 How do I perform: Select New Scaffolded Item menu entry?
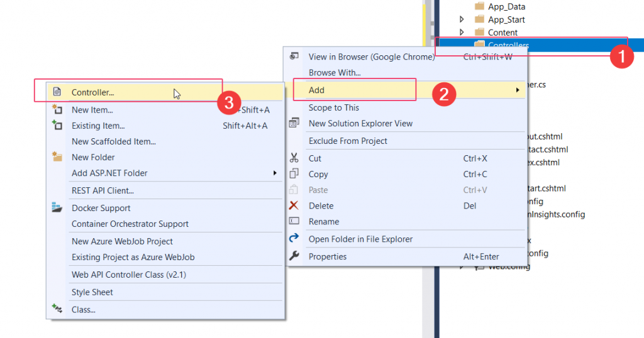114,141
